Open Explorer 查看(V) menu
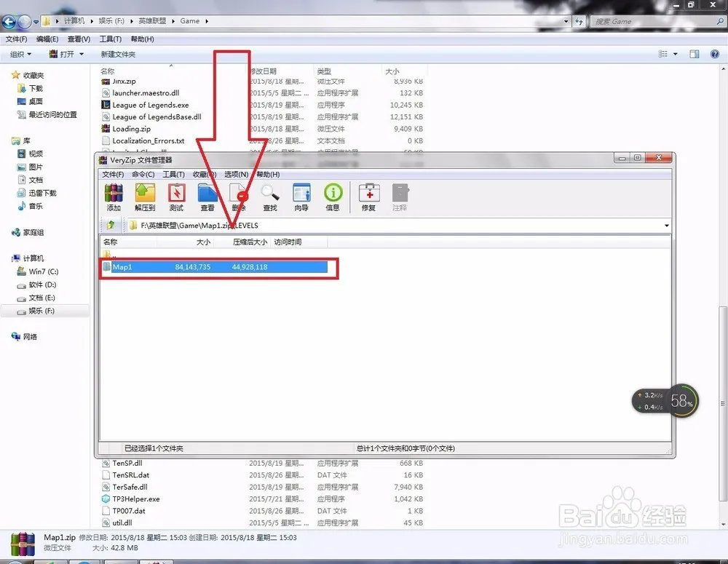 (79, 39)
